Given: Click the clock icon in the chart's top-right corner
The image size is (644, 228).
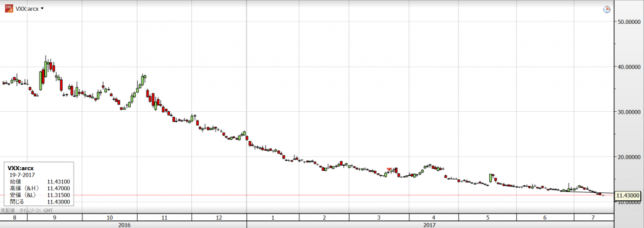Looking at the screenshot, I should pyautogui.click(x=607, y=9).
